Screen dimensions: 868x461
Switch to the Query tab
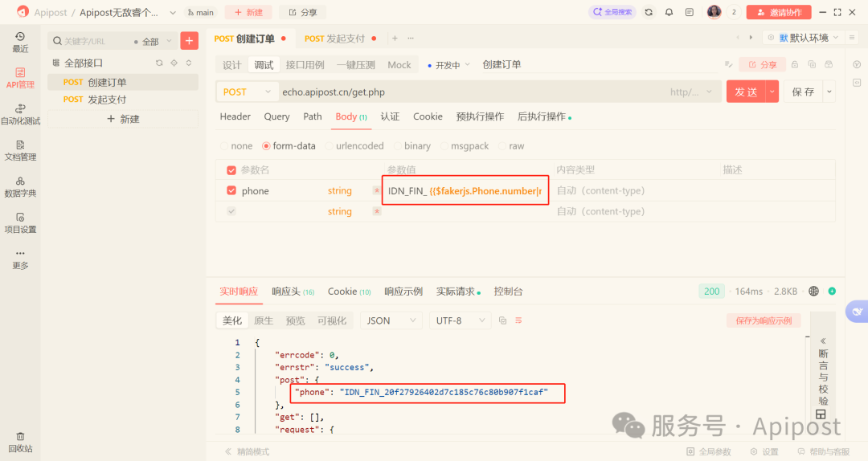tap(276, 116)
